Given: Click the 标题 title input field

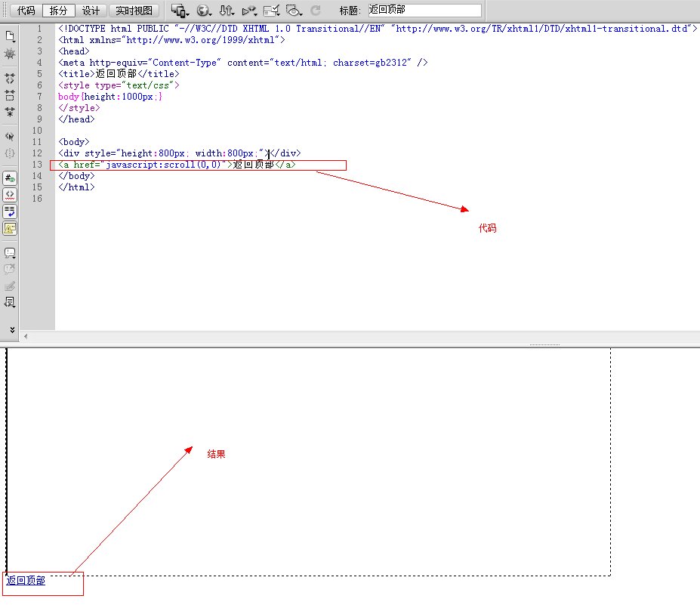Looking at the screenshot, I should [423, 11].
